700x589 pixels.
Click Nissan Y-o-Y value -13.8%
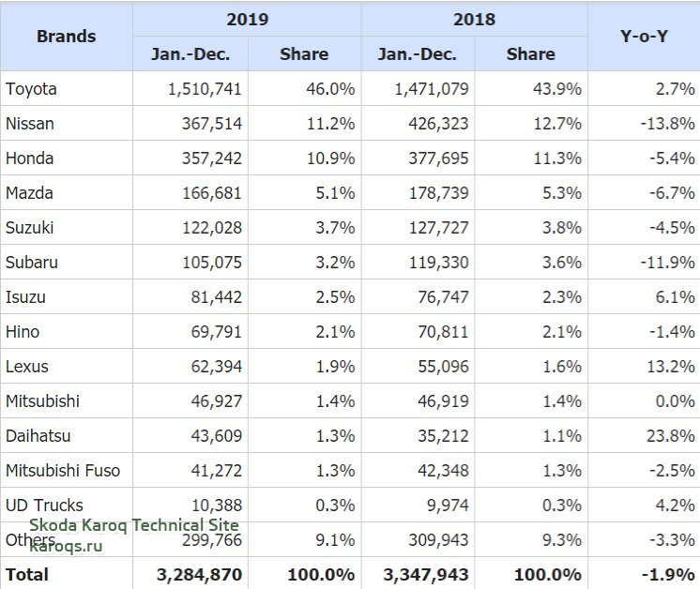coord(667,124)
